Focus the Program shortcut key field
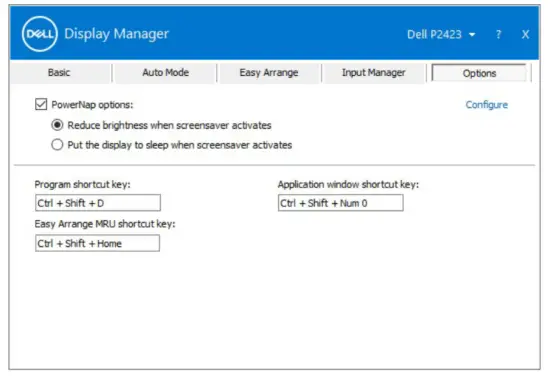This screenshot has width=550, height=378. [x=98, y=203]
